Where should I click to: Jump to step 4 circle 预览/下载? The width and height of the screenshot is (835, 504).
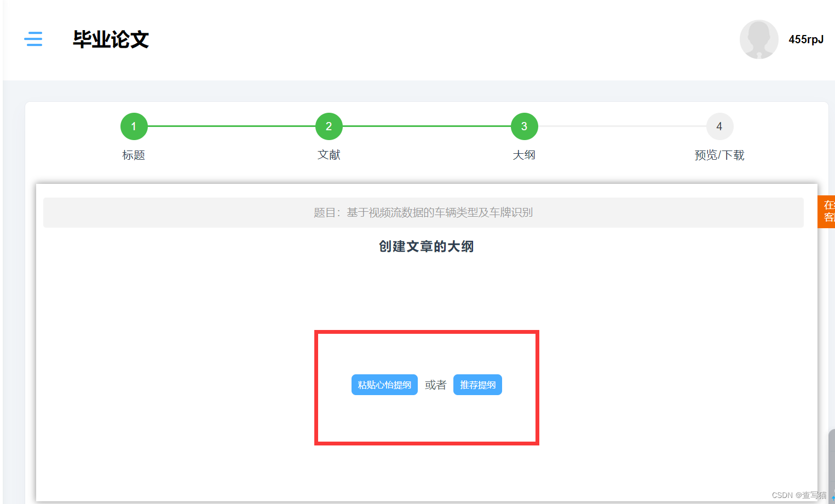(x=719, y=126)
